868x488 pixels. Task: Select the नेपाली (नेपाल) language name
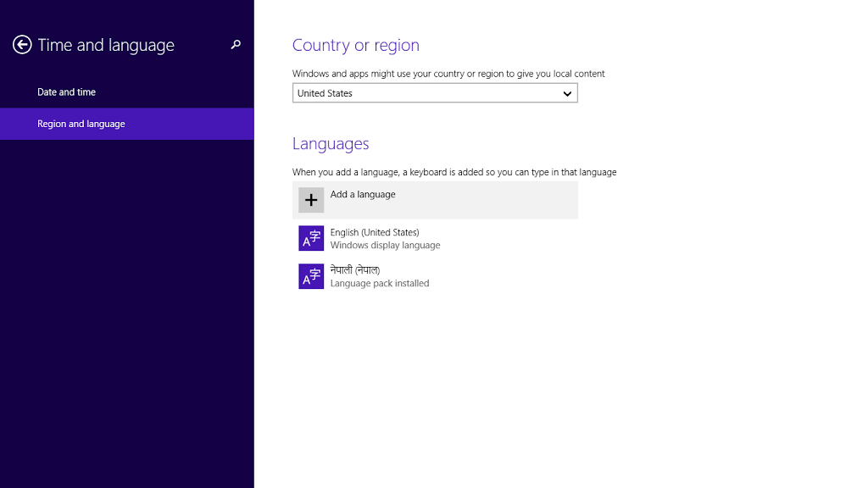[x=355, y=270]
